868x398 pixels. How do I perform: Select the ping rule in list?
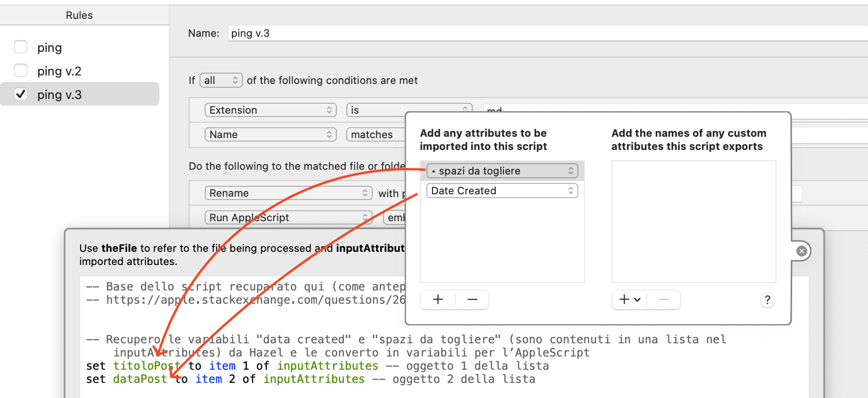coord(50,48)
